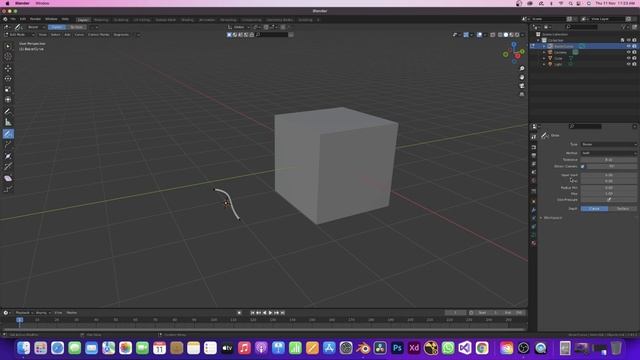Hide Camera in viewport via eye
The height and width of the screenshot is (360, 640).
coord(629,52)
